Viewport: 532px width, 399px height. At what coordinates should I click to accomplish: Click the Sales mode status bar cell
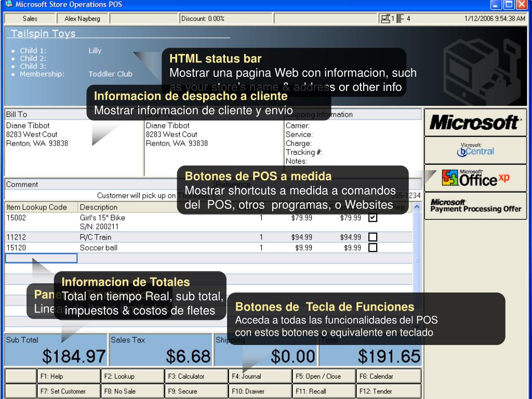click(30, 19)
